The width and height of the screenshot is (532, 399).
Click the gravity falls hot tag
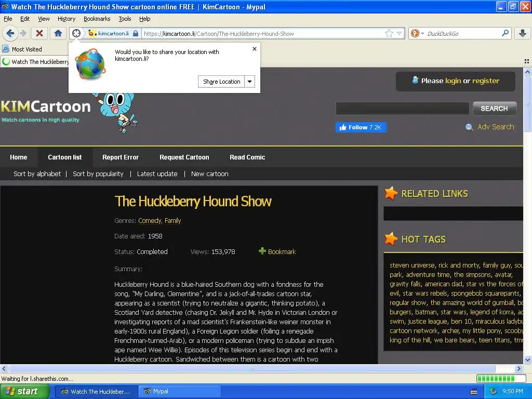point(405,284)
